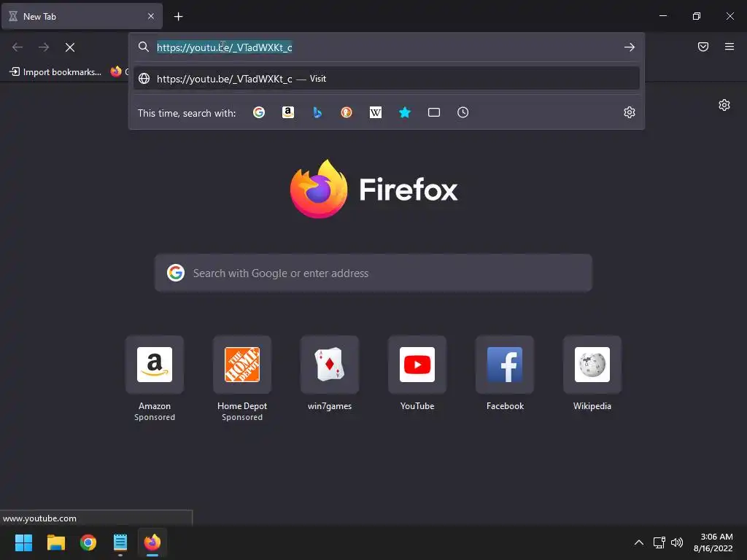The width and height of the screenshot is (747, 560).
Task: Close the New Tab tab
Action: coord(151,16)
